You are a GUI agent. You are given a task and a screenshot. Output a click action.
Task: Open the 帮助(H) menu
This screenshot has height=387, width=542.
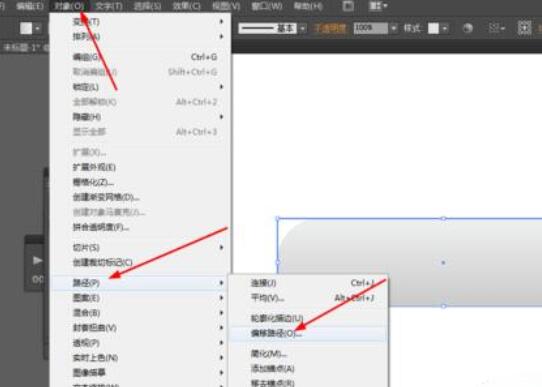pos(308,6)
